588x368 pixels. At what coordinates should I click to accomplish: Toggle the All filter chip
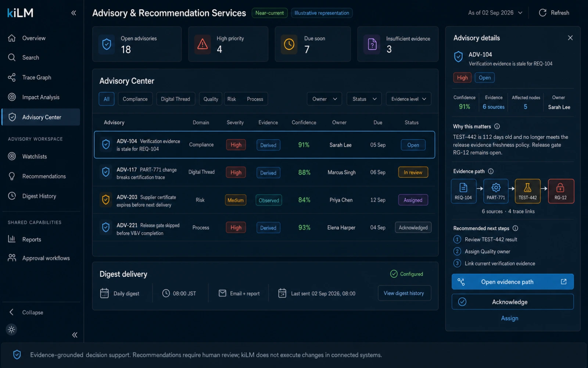click(x=107, y=99)
